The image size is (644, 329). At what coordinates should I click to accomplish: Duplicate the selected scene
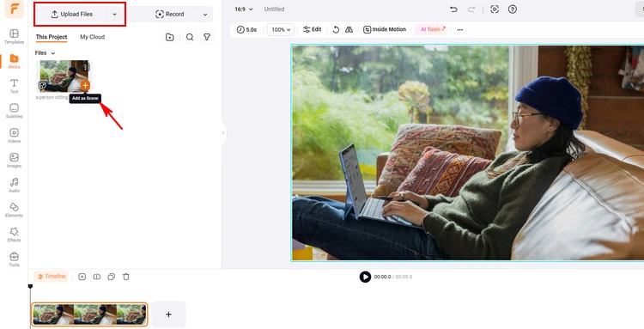(112, 277)
